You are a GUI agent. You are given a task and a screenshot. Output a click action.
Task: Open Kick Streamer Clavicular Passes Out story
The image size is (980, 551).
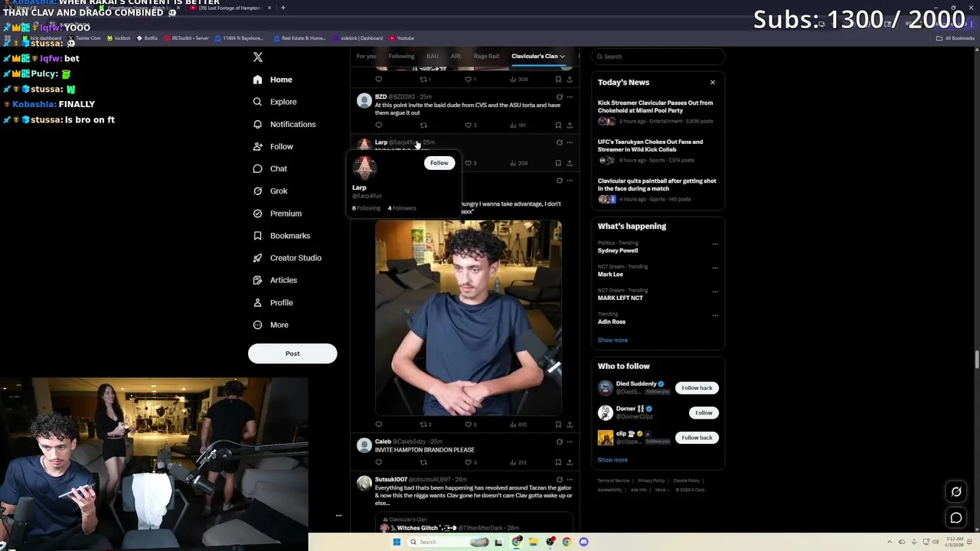point(655,106)
